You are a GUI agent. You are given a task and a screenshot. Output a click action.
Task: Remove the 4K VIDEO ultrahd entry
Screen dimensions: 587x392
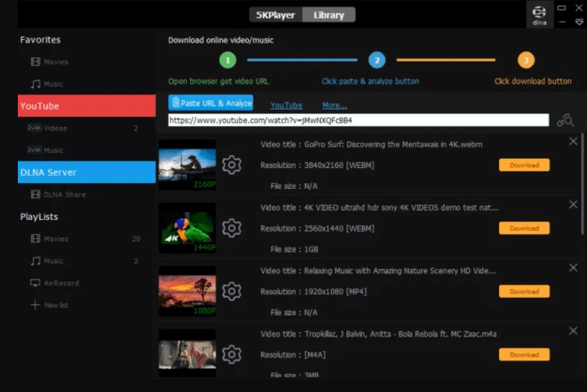tap(573, 204)
